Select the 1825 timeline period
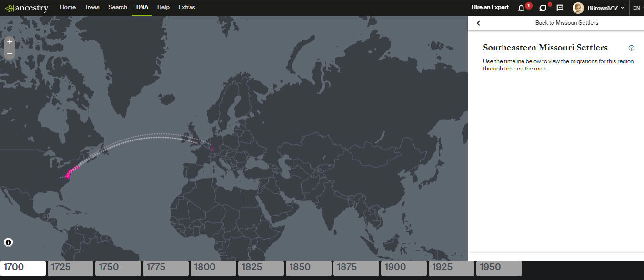 coord(261,269)
